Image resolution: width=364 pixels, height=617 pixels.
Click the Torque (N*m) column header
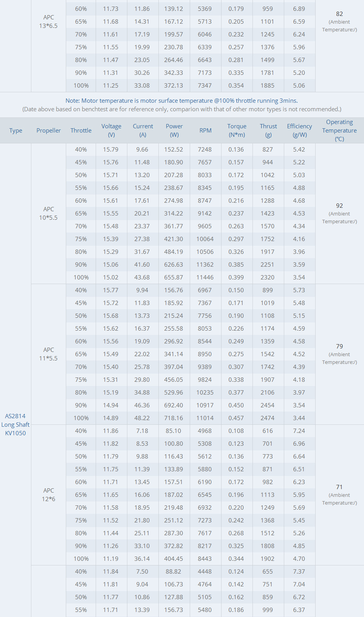(237, 131)
